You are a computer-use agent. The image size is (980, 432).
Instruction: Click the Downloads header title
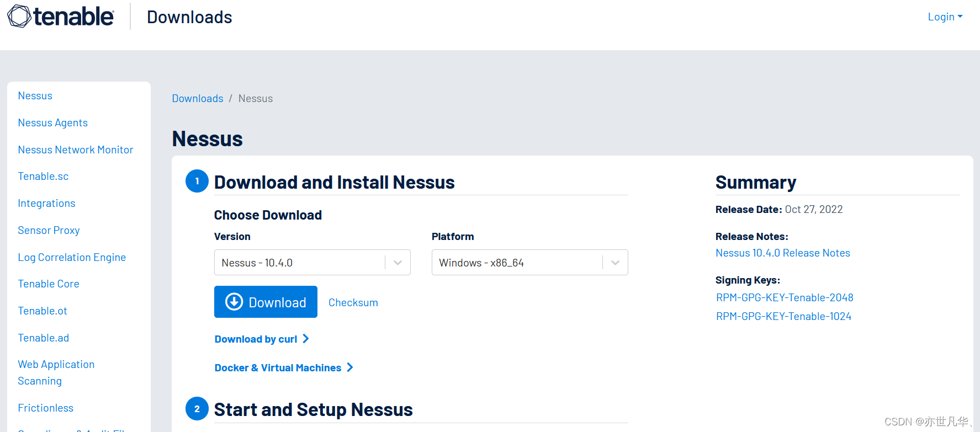pyautogui.click(x=189, y=18)
